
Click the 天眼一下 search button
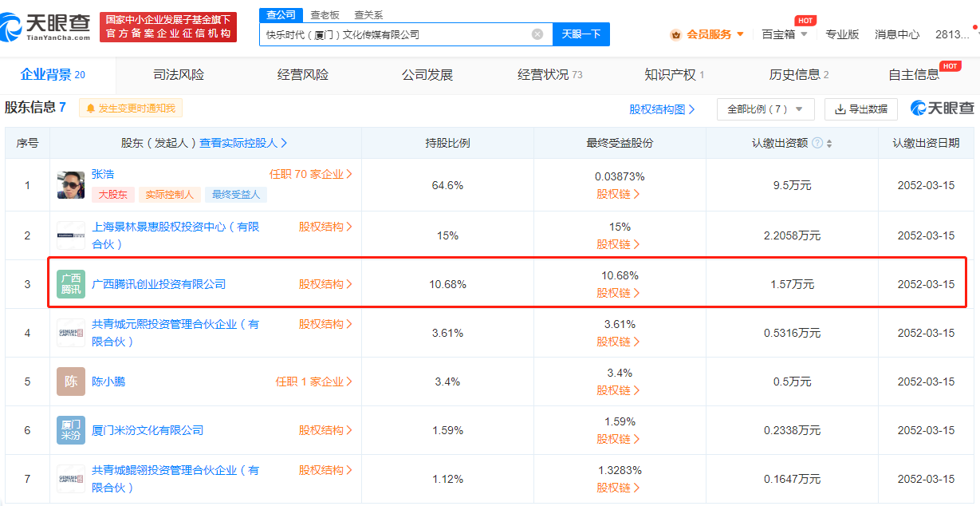pyautogui.click(x=581, y=34)
